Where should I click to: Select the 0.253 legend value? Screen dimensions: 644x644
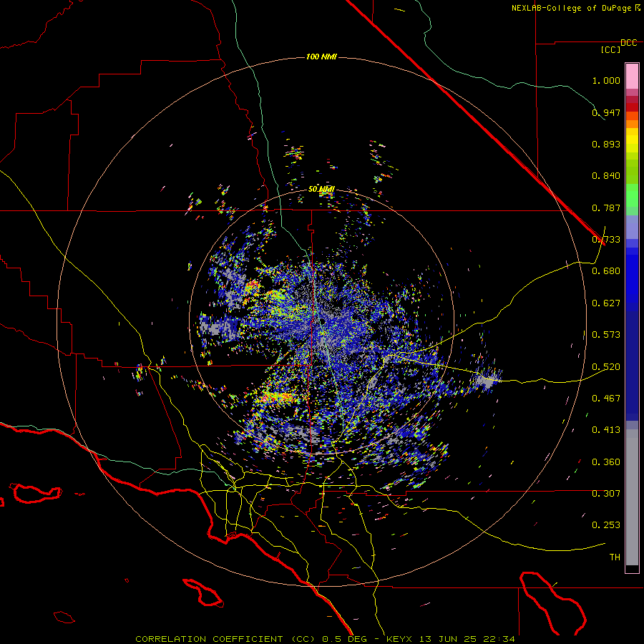tap(606, 525)
